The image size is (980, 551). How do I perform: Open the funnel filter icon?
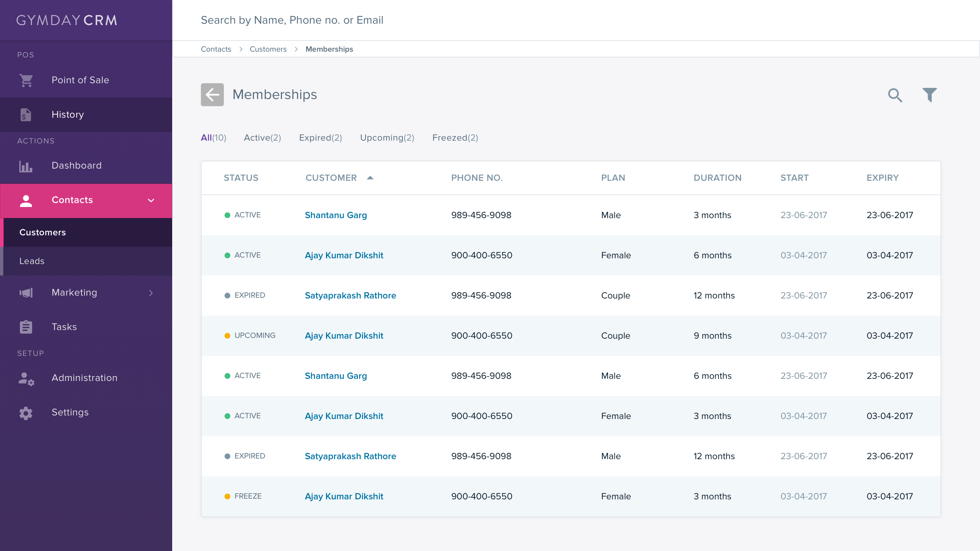[929, 95]
